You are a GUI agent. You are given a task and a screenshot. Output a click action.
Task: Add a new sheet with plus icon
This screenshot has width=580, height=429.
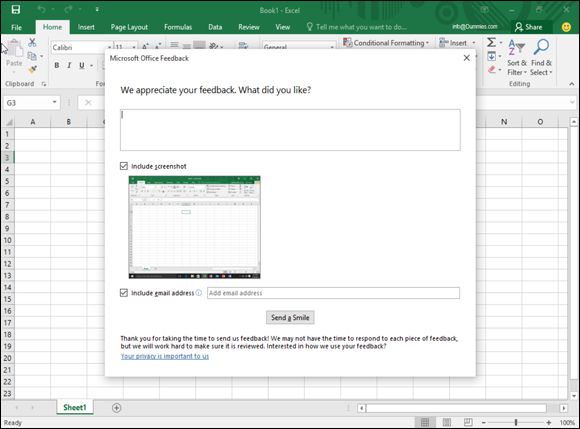pos(117,408)
